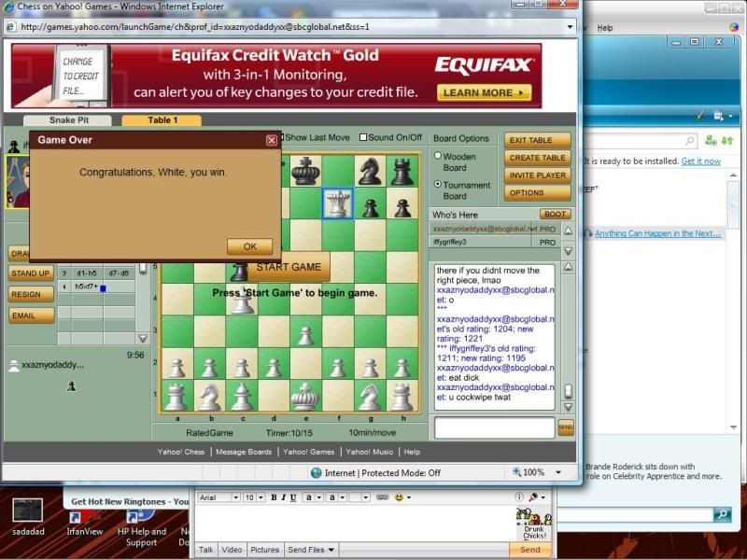747x560 pixels.
Task: Click the white pawn on h2
Action: (402, 368)
